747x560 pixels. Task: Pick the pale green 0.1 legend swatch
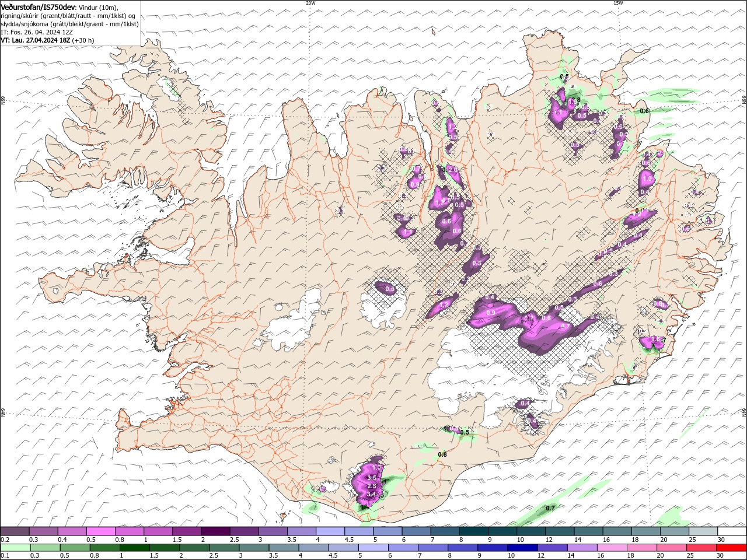(x=15, y=548)
